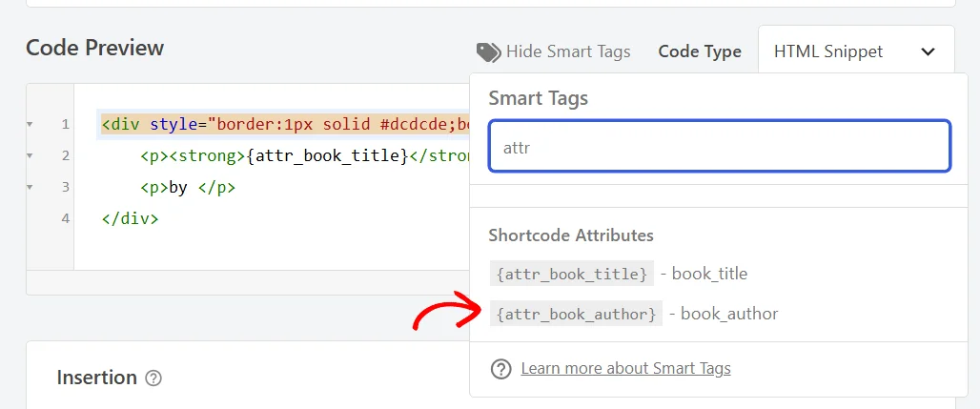980x409 pixels.
Task: Open the HTML Snippet code type dropdown
Action: coord(856,51)
